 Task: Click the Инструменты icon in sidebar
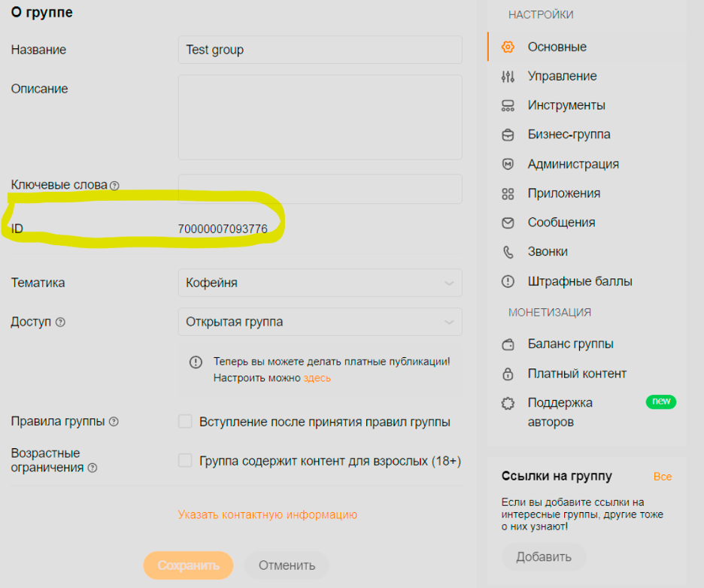pos(508,105)
